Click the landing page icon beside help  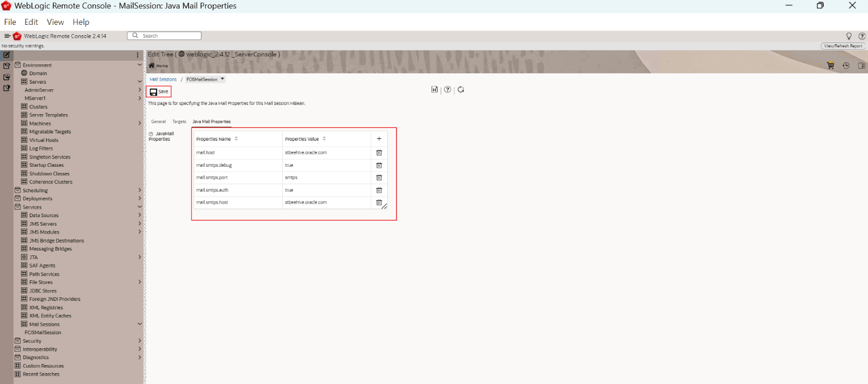point(435,90)
